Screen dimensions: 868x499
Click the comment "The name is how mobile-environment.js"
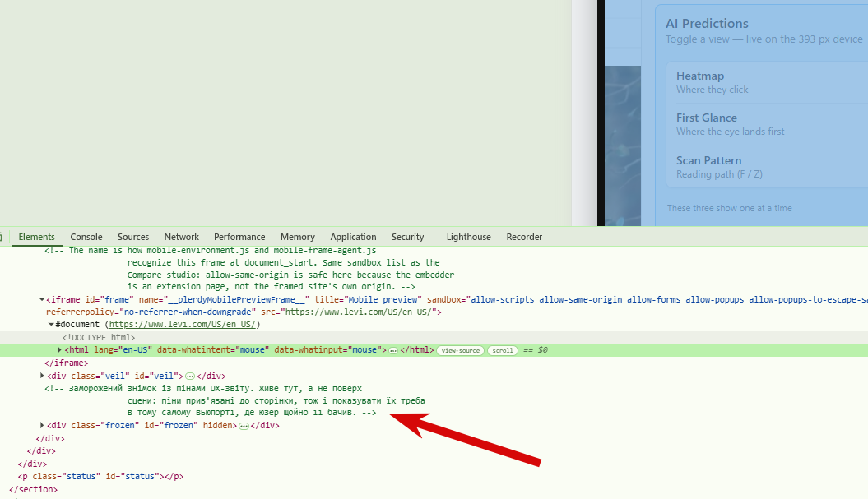click(249, 268)
